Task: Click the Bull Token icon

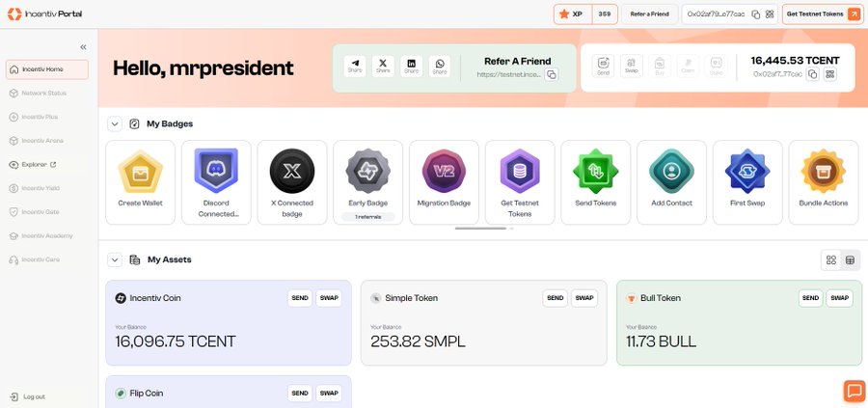Action: 631,298
